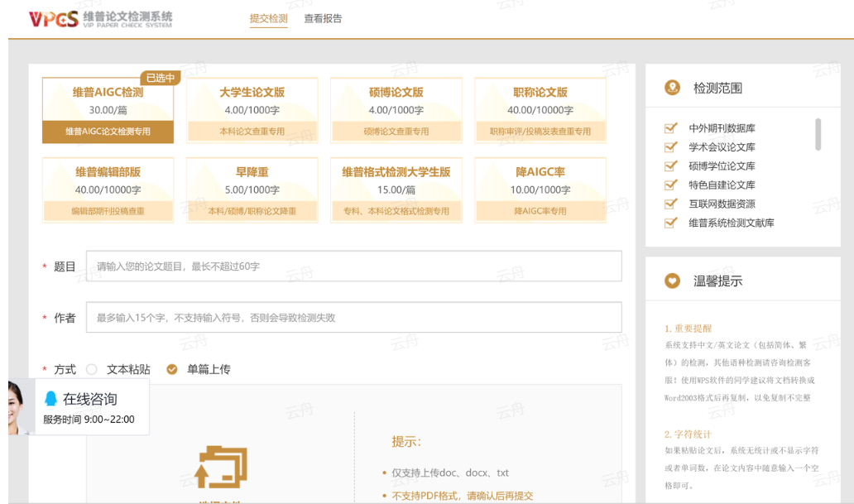Toggle the 学术会议论文库 checkbox
This screenshot has width=854, height=504.
click(x=671, y=147)
